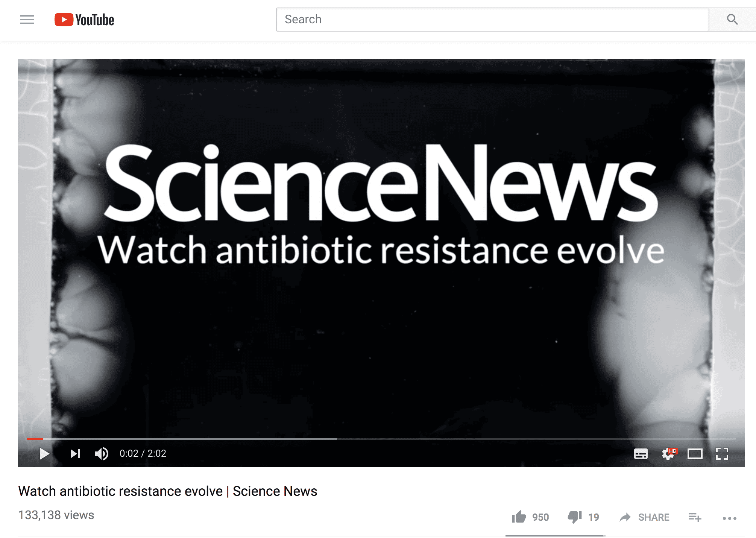Open the hamburger guide menu
This screenshot has height=538, width=756.
(27, 20)
